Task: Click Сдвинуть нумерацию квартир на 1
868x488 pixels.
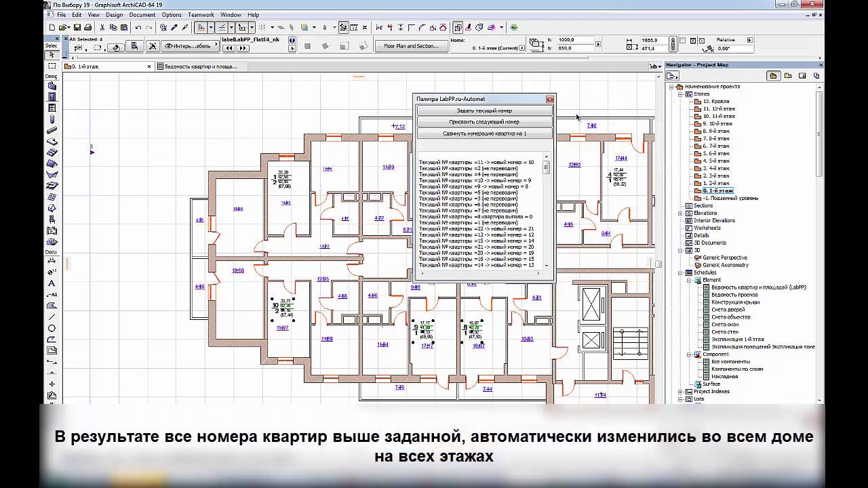Action: click(x=484, y=134)
